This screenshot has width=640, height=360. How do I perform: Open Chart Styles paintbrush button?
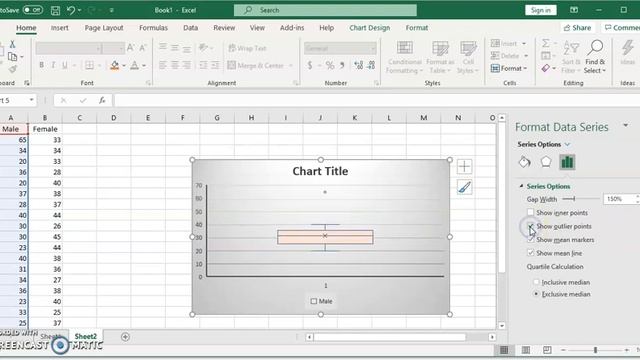(x=464, y=187)
